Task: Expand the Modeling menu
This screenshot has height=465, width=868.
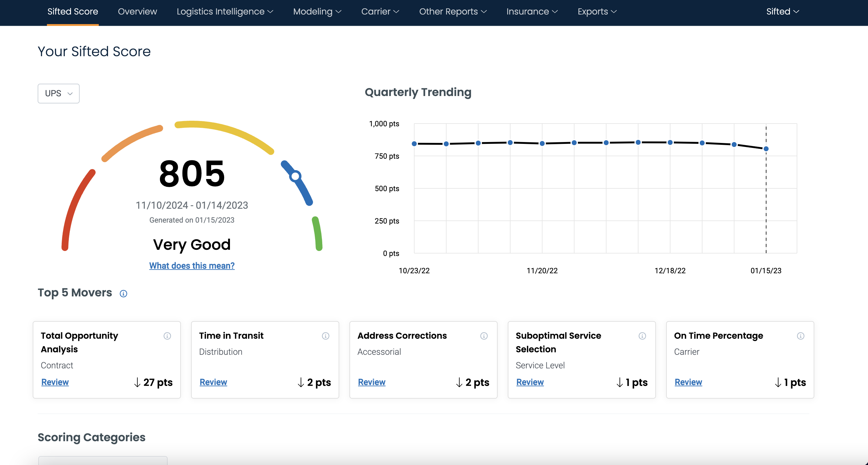Action: tap(316, 11)
